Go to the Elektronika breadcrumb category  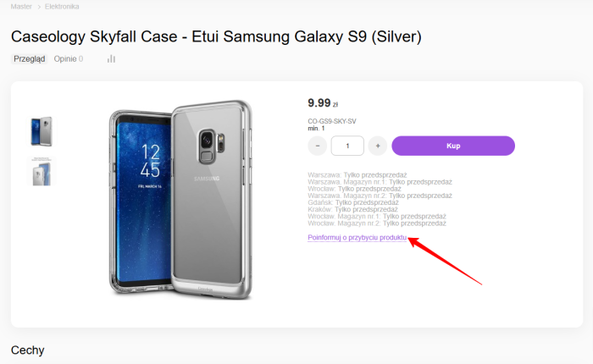tap(62, 7)
